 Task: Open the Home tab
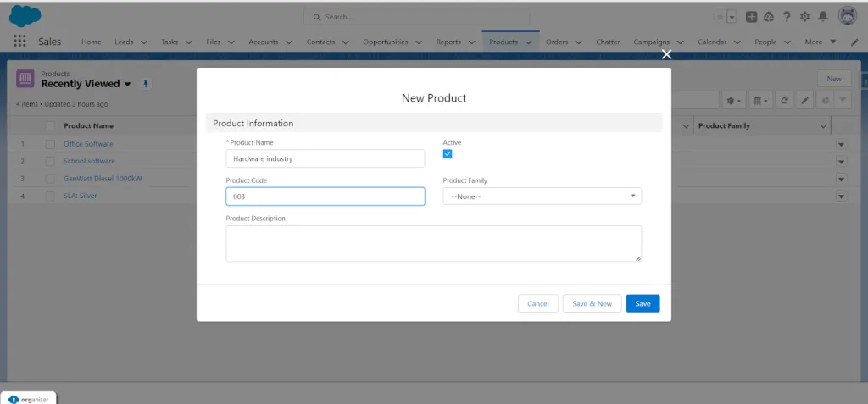92,42
